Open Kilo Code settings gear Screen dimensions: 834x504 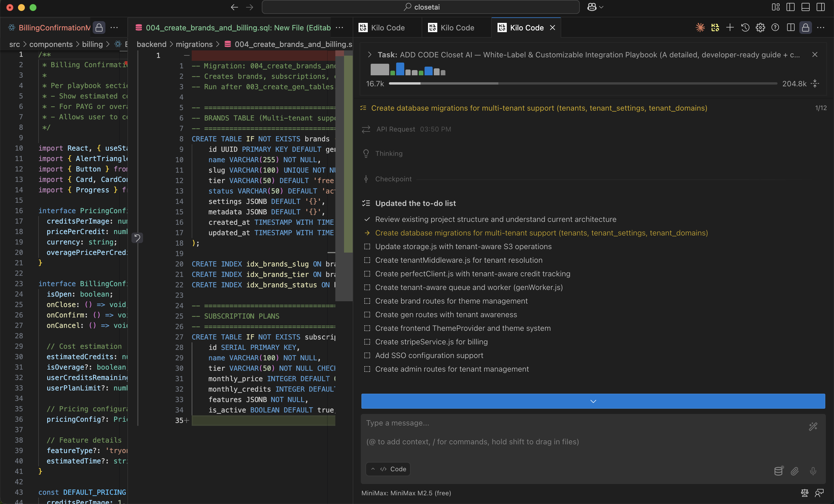point(760,28)
